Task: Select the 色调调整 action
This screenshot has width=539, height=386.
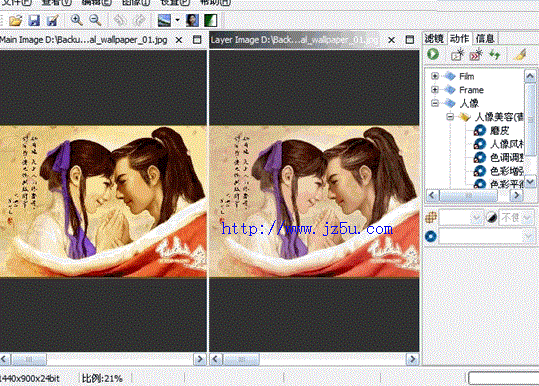Action: coord(507,158)
